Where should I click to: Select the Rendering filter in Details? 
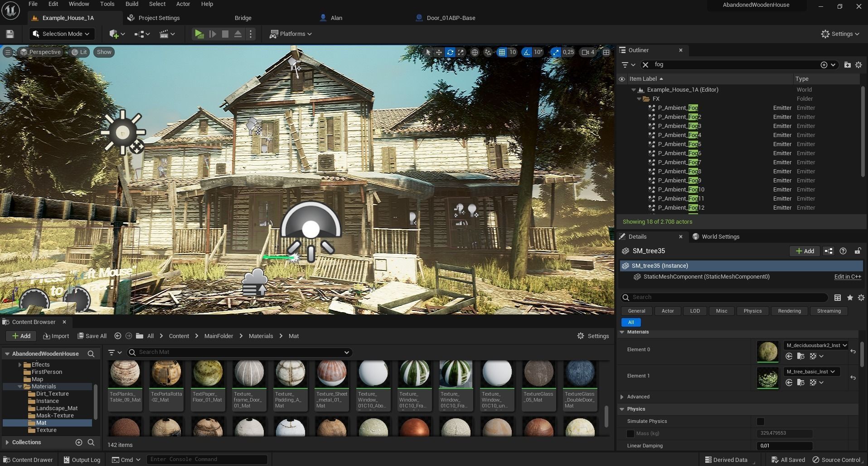tap(789, 311)
